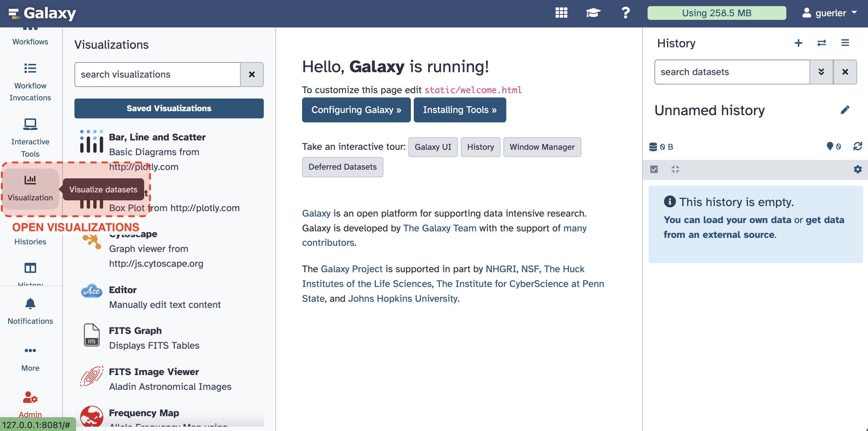Refresh the history using the reload icon
The height and width of the screenshot is (431, 868).
coord(858,147)
